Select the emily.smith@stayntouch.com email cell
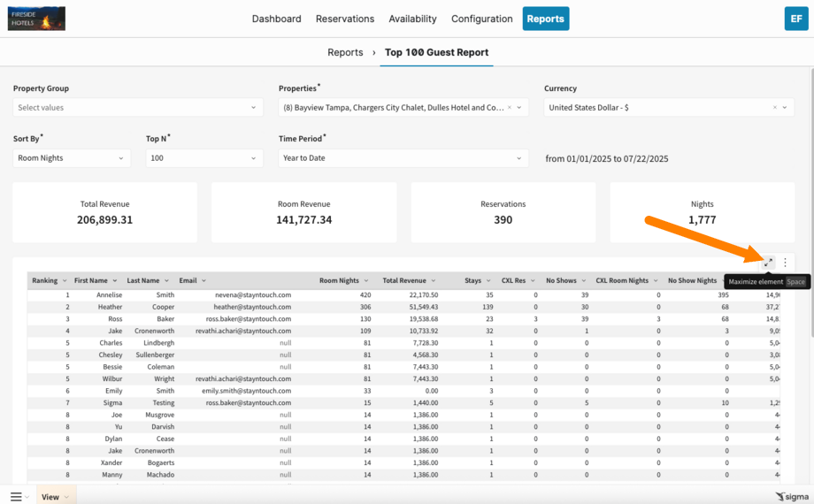 pos(247,391)
